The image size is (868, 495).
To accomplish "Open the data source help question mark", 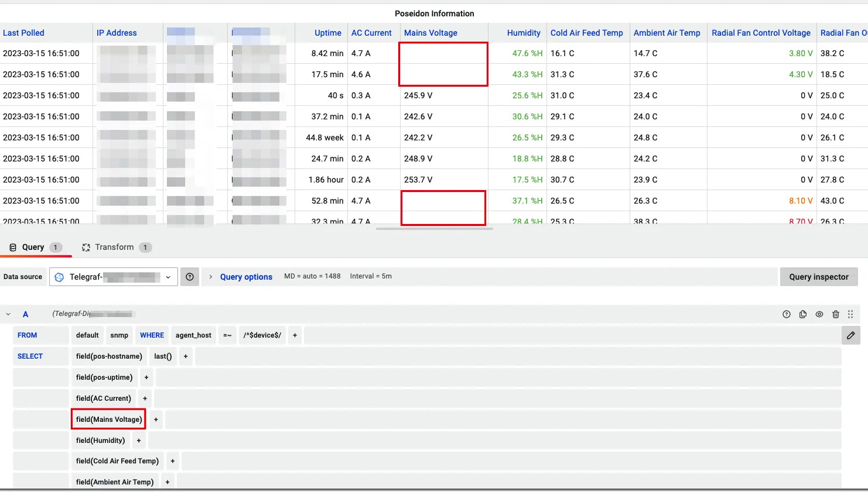I will click(190, 277).
